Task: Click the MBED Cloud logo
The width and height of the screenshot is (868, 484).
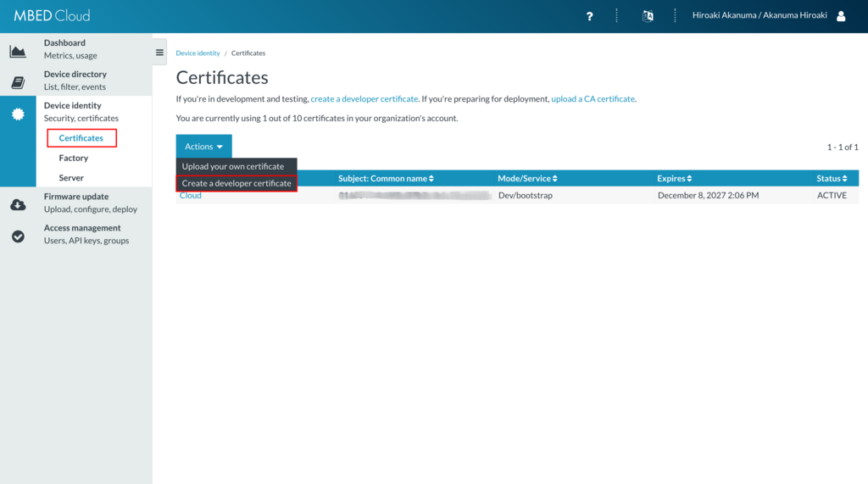Action: pyautogui.click(x=52, y=15)
